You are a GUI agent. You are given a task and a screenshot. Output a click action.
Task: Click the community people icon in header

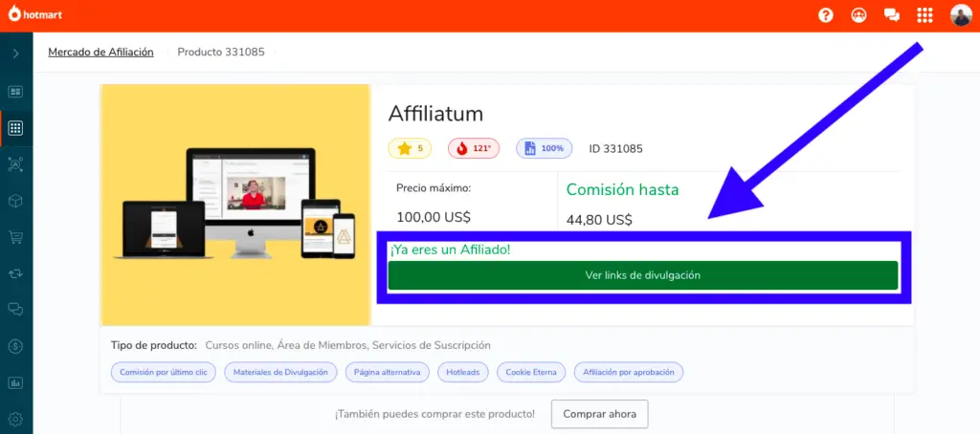coord(858,15)
